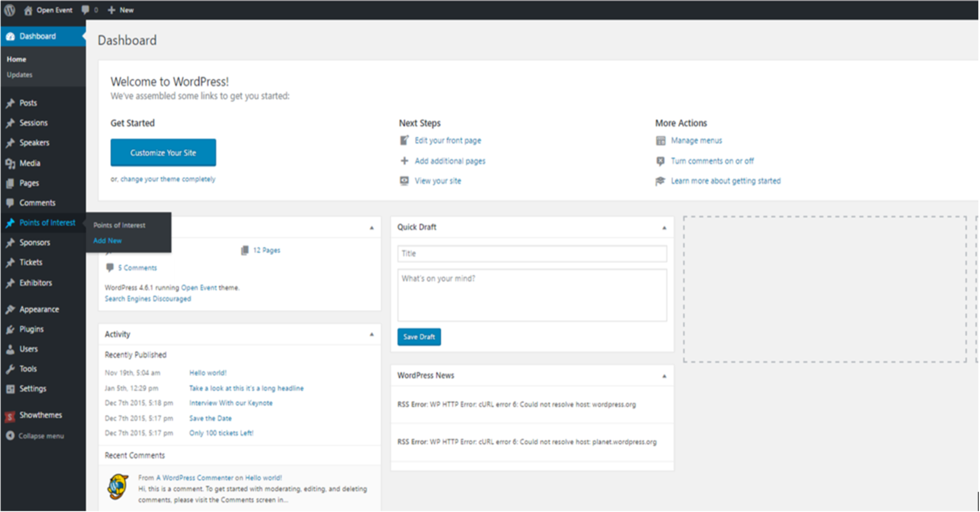Click the commenter avatar thumbnail
980x512 pixels.
tap(118, 487)
